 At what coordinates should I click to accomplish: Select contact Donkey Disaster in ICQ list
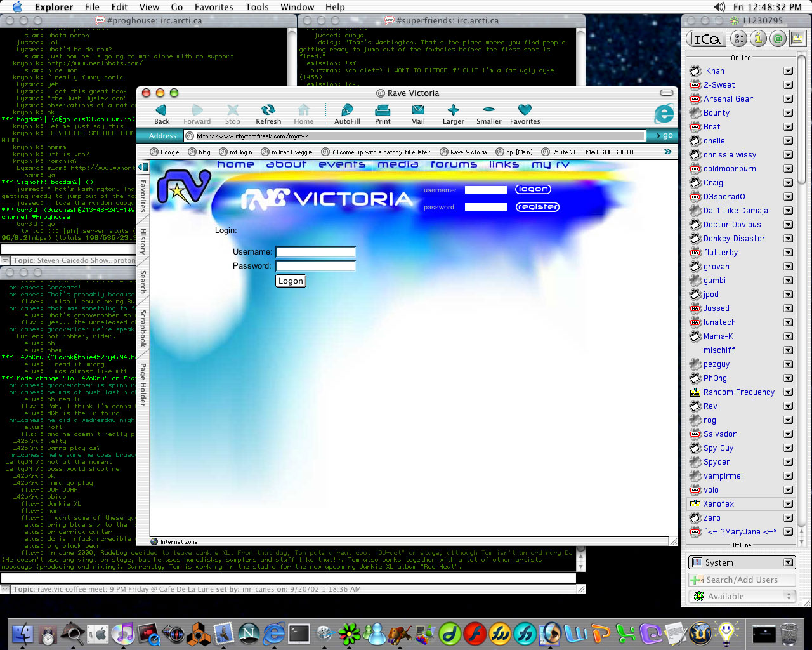(734, 239)
